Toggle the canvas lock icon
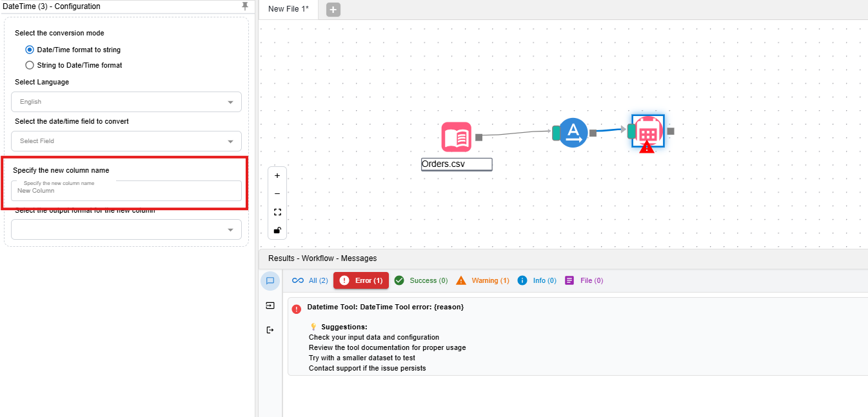This screenshot has width=868, height=417. [277, 230]
